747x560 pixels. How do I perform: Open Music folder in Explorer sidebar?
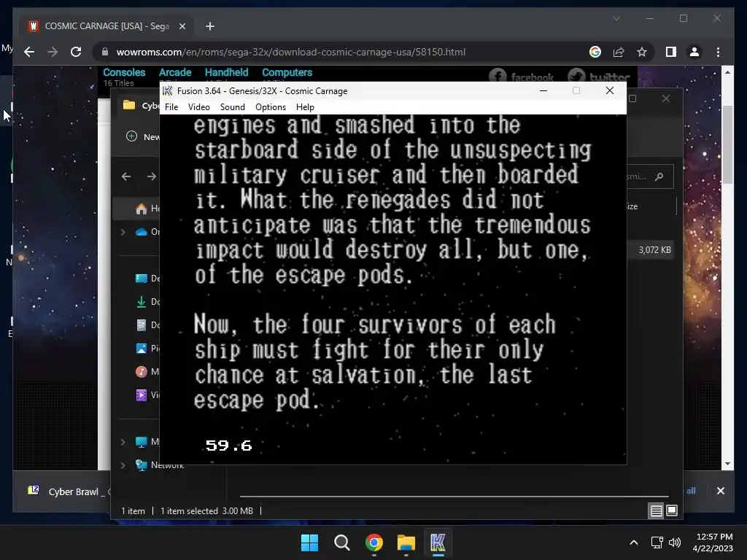click(147, 372)
